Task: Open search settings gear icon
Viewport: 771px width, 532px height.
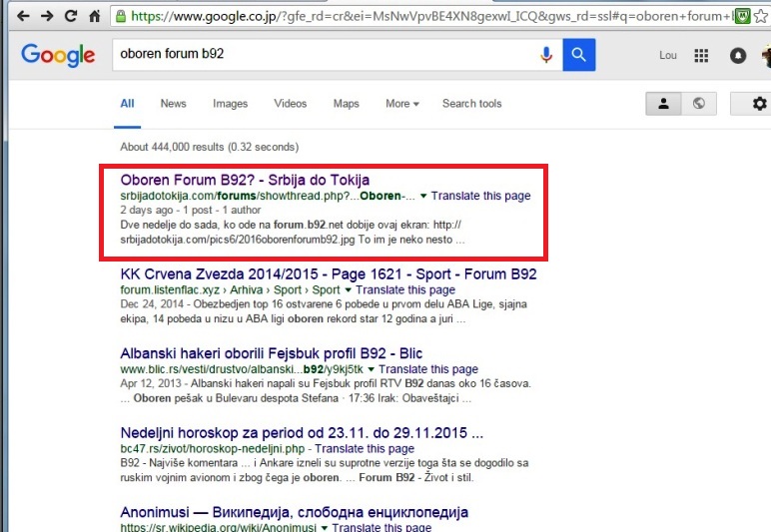Action: click(x=759, y=103)
